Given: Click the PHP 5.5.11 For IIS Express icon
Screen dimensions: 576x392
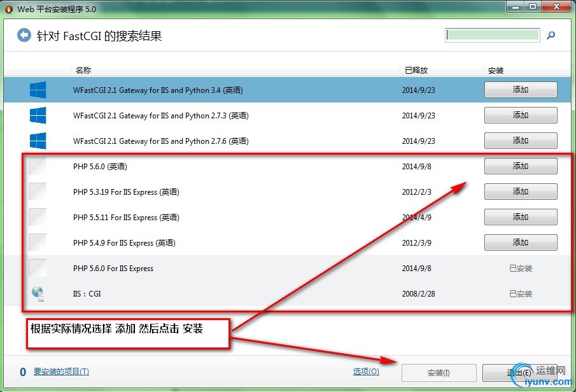Looking at the screenshot, I should [x=38, y=217].
